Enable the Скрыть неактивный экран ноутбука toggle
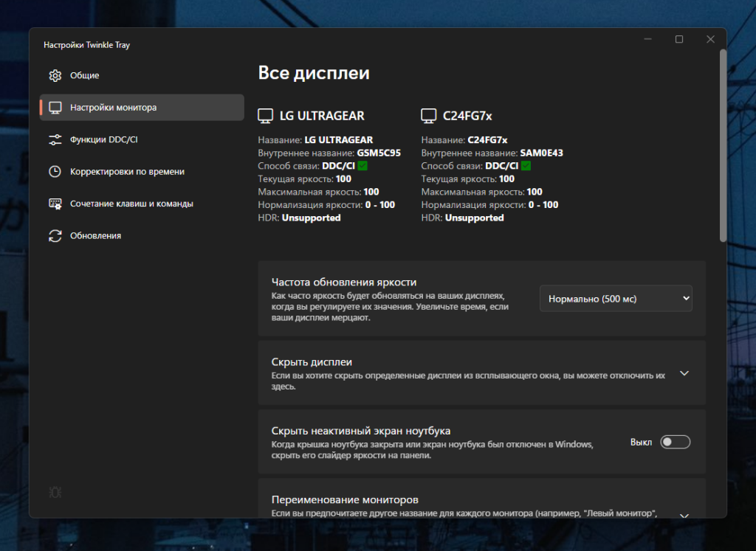 pos(675,442)
